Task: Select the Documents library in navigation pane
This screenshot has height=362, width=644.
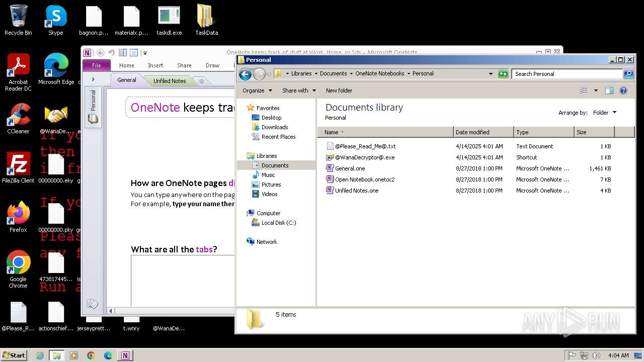Action: (x=274, y=165)
